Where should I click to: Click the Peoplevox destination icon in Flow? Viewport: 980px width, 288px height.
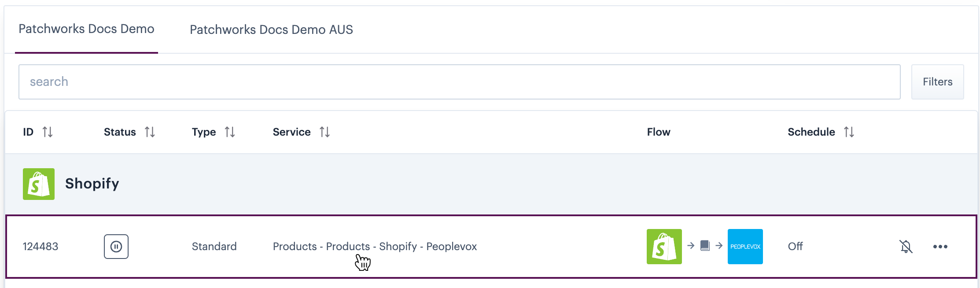pos(745,247)
